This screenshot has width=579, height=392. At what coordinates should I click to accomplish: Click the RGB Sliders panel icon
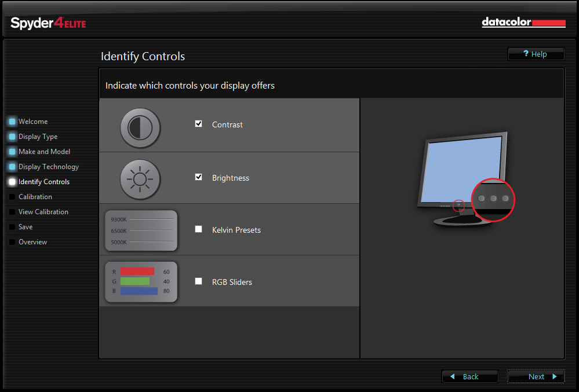141,282
